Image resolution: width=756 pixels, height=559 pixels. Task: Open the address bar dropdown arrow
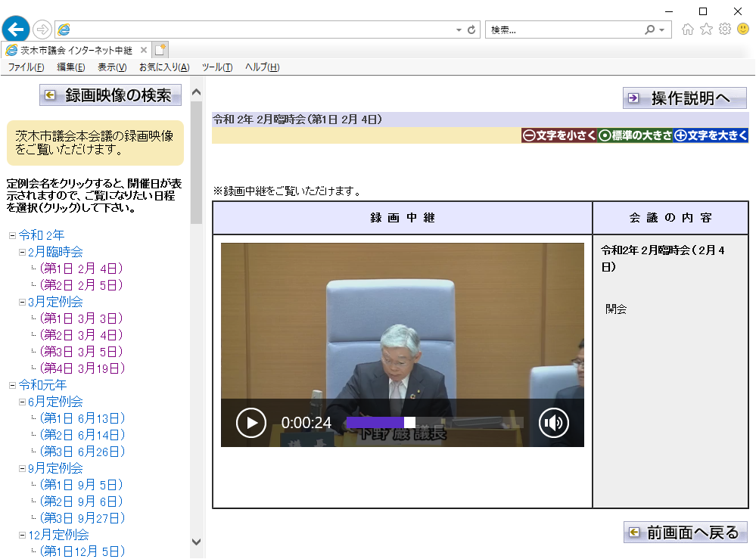pos(459,30)
